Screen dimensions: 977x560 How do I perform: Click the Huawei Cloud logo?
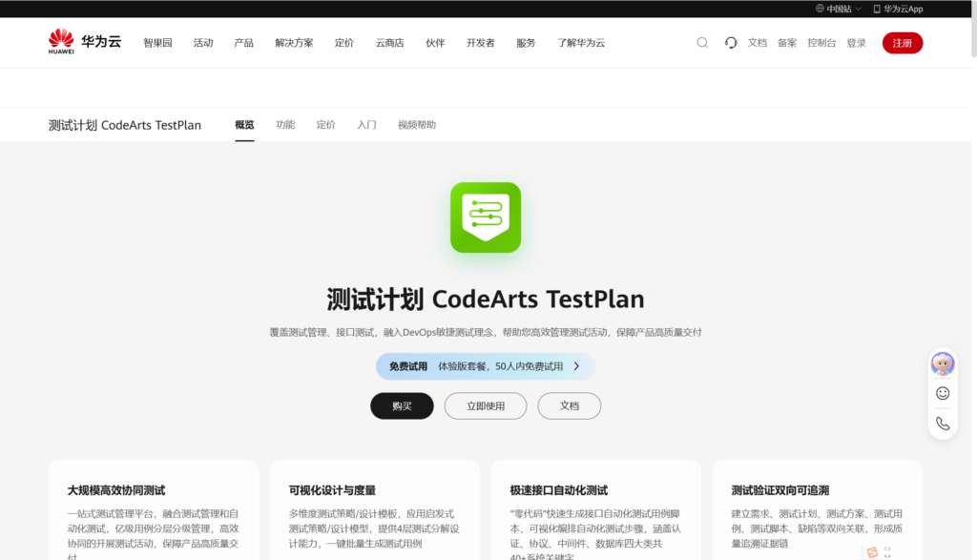pyautogui.click(x=85, y=42)
